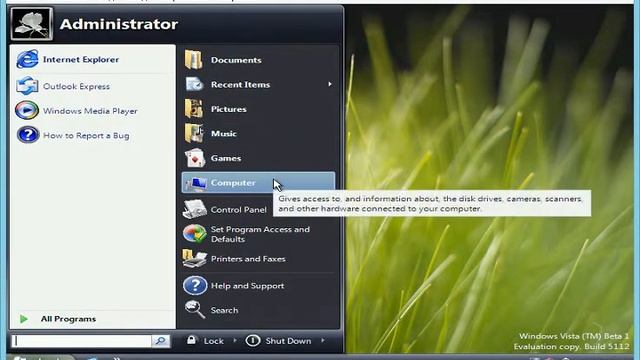Open the arrow next to Shut Down
640x360 pixels.
pos(322,340)
